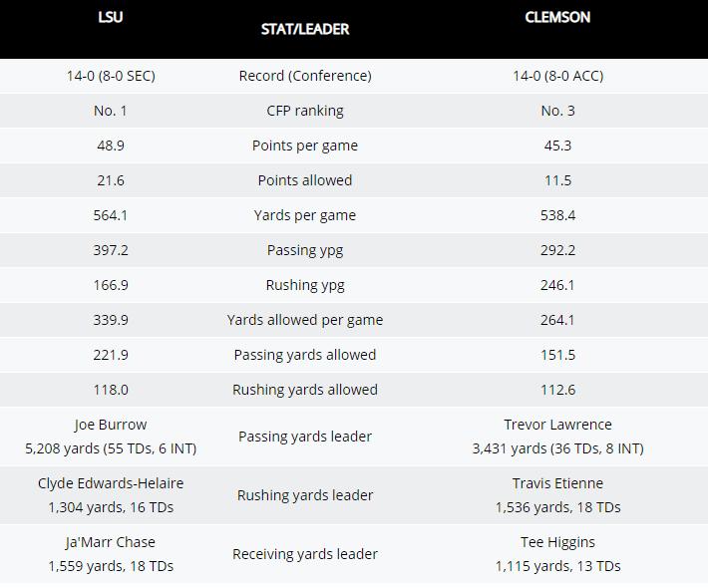Click the Travis Etienne name
The width and height of the screenshot is (708, 588).
coord(557,483)
